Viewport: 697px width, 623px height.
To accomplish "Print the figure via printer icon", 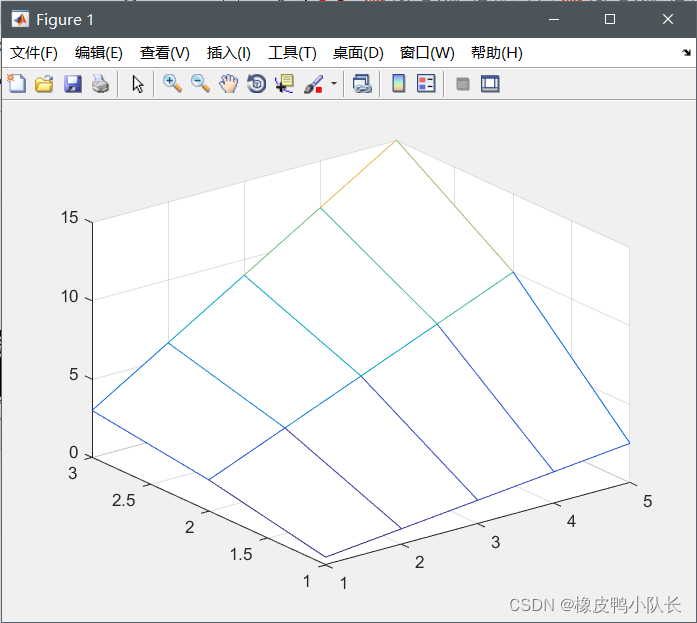I will click(x=100, y=84).
